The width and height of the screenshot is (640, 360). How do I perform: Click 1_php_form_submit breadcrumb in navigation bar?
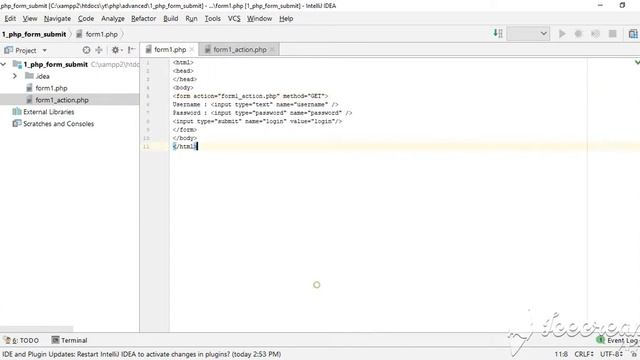coord(34,34)
